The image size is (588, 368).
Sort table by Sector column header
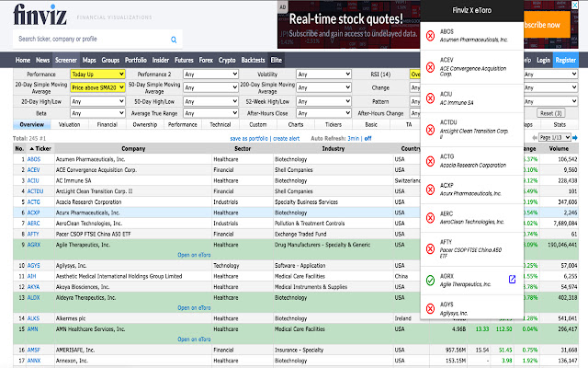[x=243, y=149]
